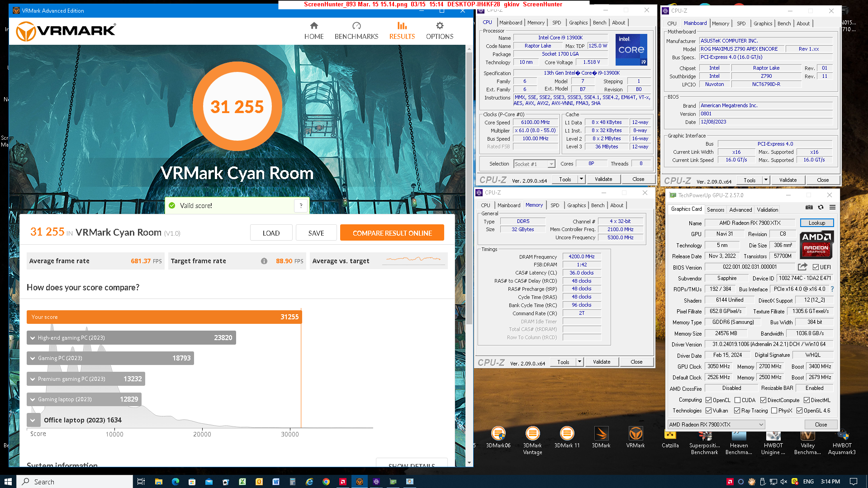Open Tools dropdown arrow in CPU-Z Mainboard window

(x=766, y=180)
